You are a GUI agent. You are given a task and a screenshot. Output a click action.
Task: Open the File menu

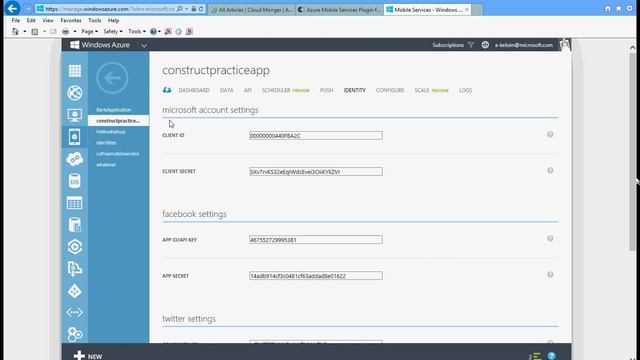point(16,20)
